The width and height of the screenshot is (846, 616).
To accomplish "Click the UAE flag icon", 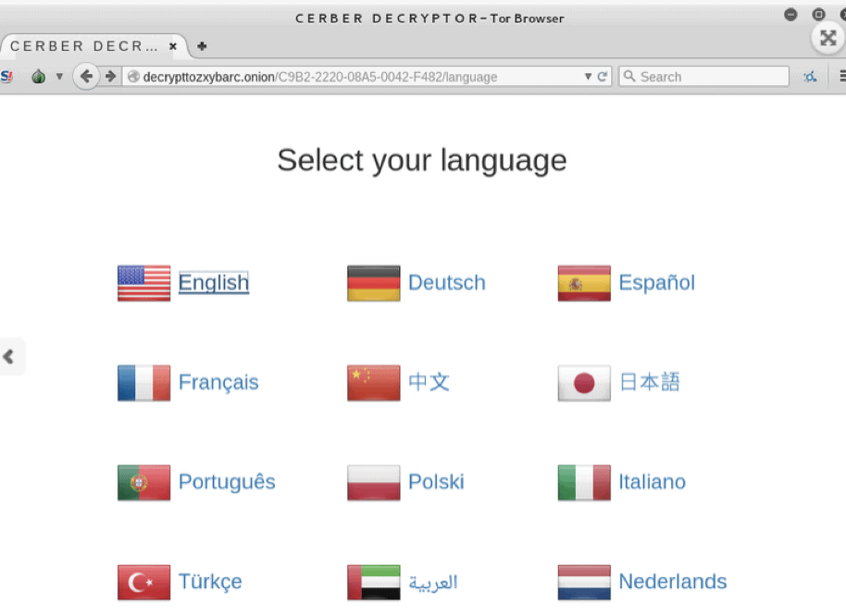I will pos(373,582).
